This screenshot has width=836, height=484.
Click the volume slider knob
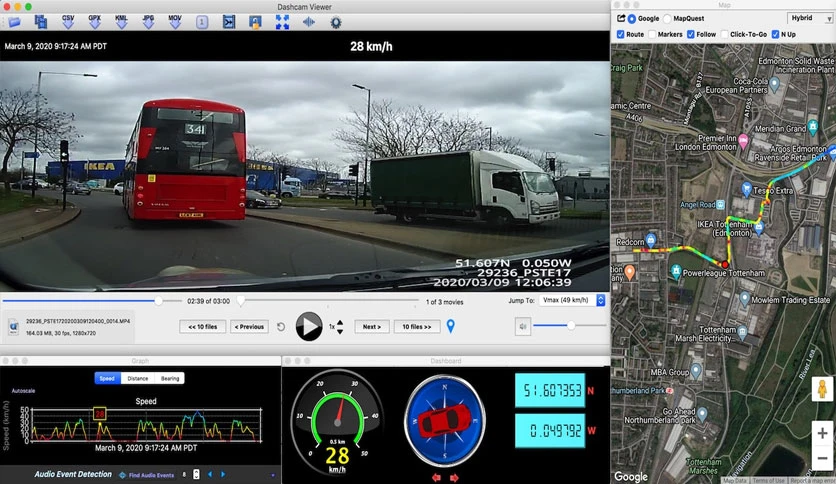[571, 325]
